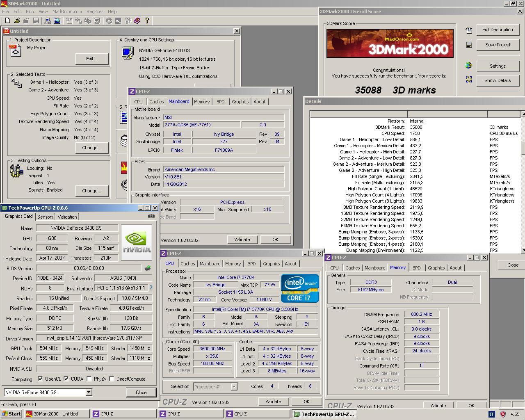This screenshot has width=525, height=420.
Task: Click Edit Description button
Action: pos(498,30)
